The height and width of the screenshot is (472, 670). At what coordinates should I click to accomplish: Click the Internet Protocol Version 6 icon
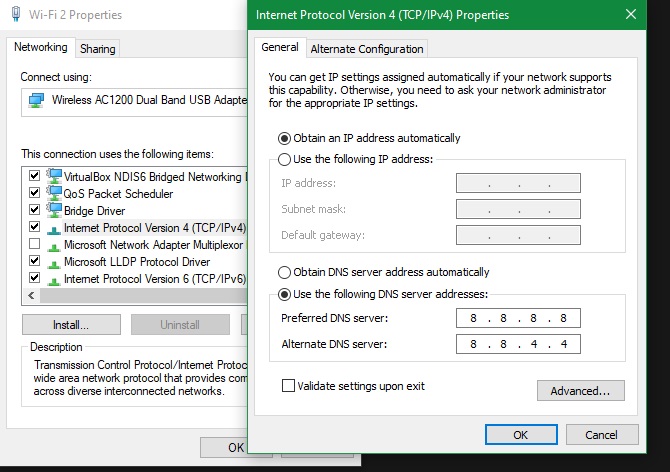click(54, 278)
